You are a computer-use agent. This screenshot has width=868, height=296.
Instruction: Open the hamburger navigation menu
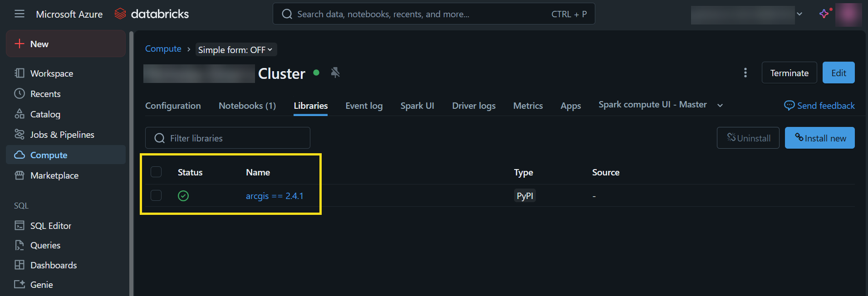point(20,14)
